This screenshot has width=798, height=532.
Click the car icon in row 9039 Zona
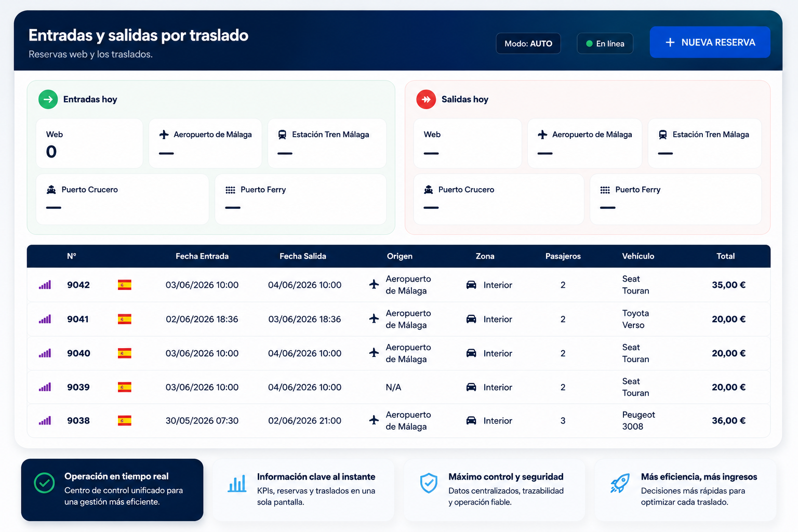pos(471,387)
